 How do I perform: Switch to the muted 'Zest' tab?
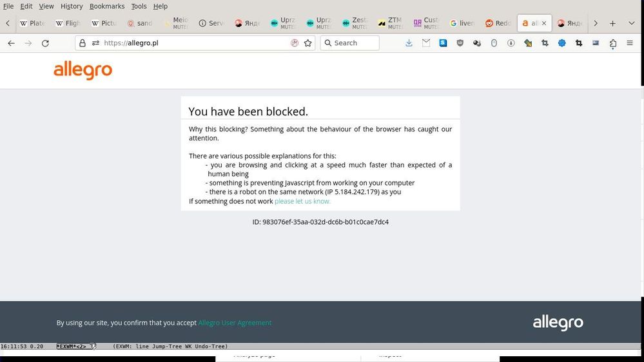tap(355, 23)
